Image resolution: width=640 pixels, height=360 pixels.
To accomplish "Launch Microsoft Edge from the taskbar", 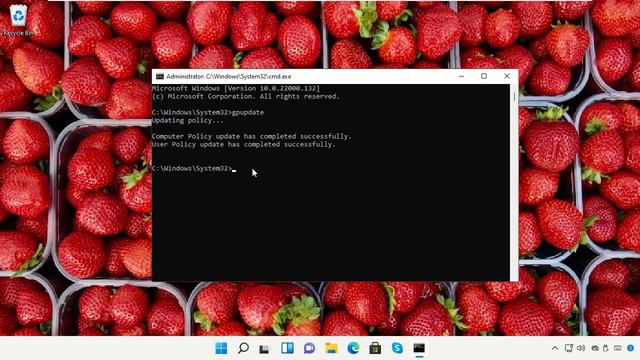I will pos(353,348).
